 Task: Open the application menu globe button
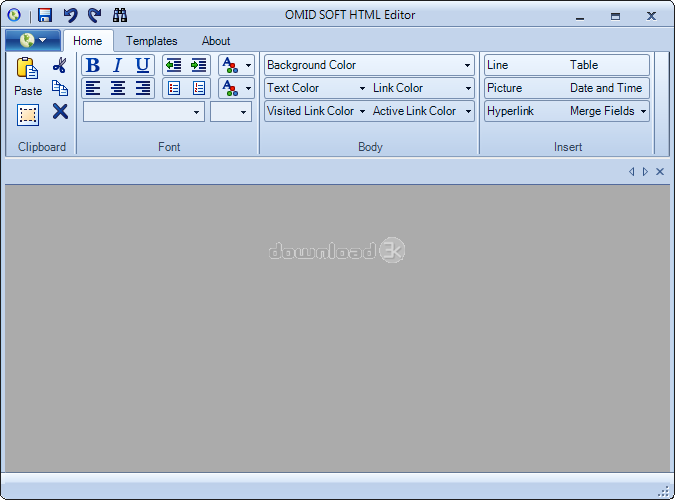click(33, 40)
